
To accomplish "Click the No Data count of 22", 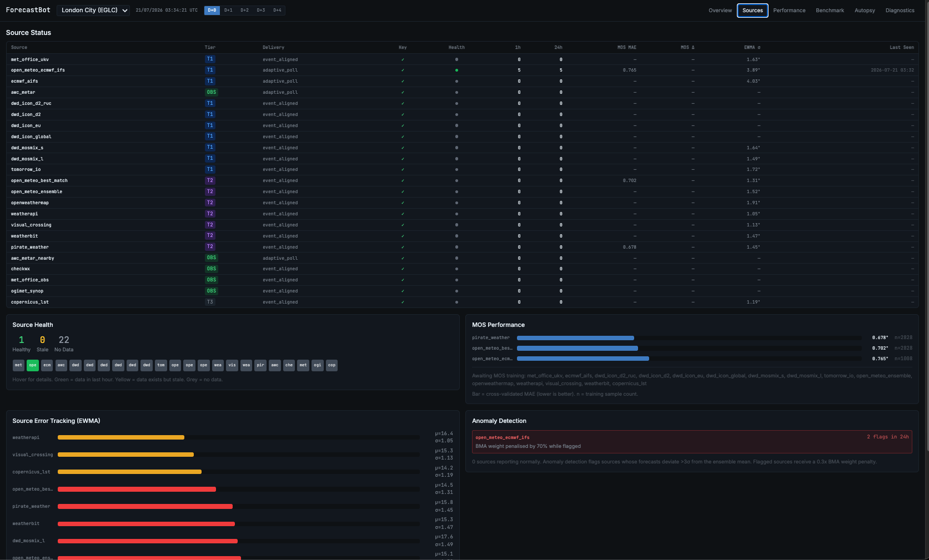I will click(64, 340).
